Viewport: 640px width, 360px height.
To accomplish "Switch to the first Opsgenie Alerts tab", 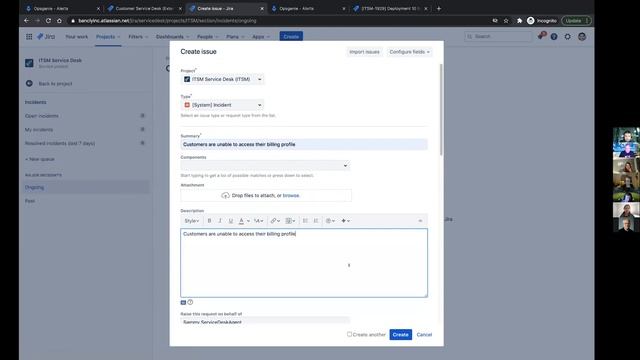I will pos(62,8).
